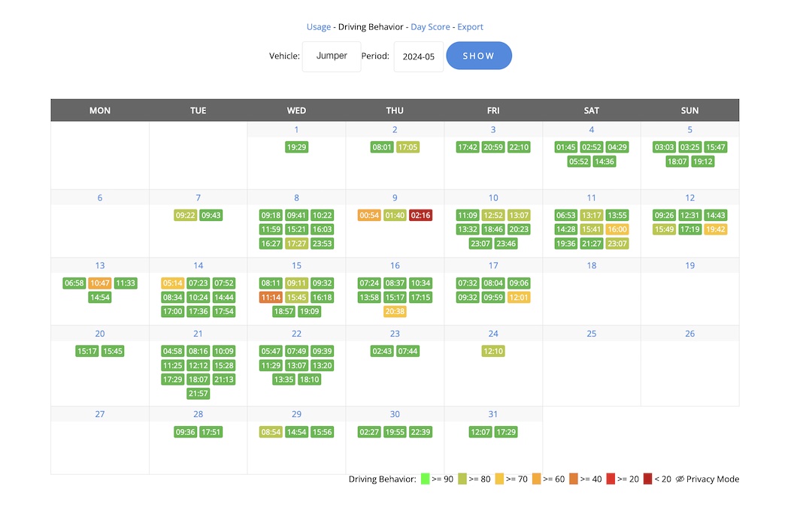Click the orange 11:14 trip on May 15

271,298
